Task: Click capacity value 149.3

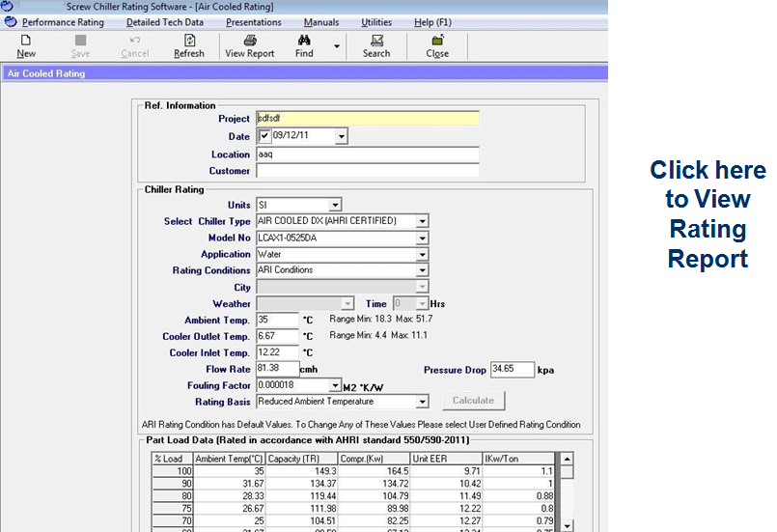Action: (325, 471)
